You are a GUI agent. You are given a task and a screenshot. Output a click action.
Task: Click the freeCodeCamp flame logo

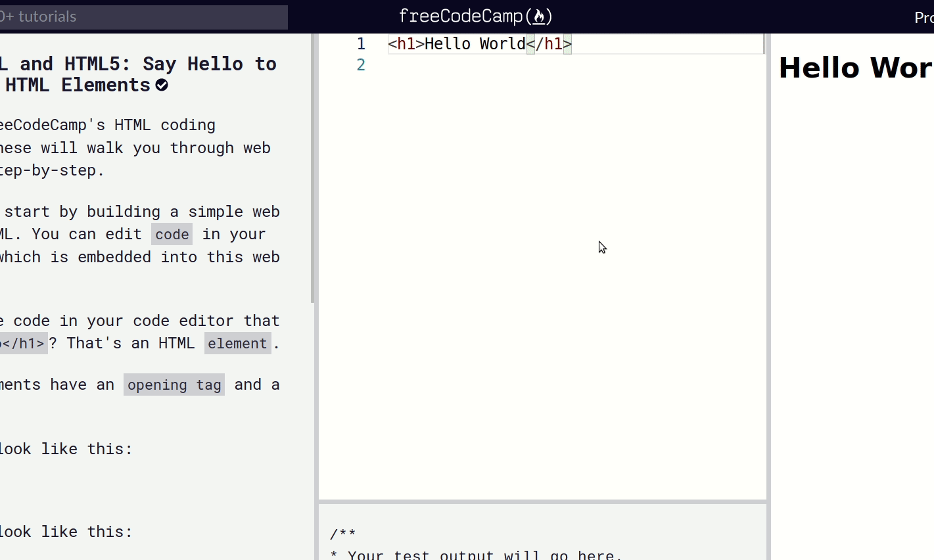[540, 16]
